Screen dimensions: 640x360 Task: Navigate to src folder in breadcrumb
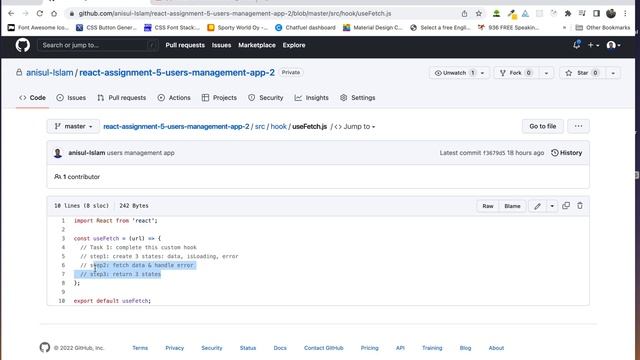point(260,127)
